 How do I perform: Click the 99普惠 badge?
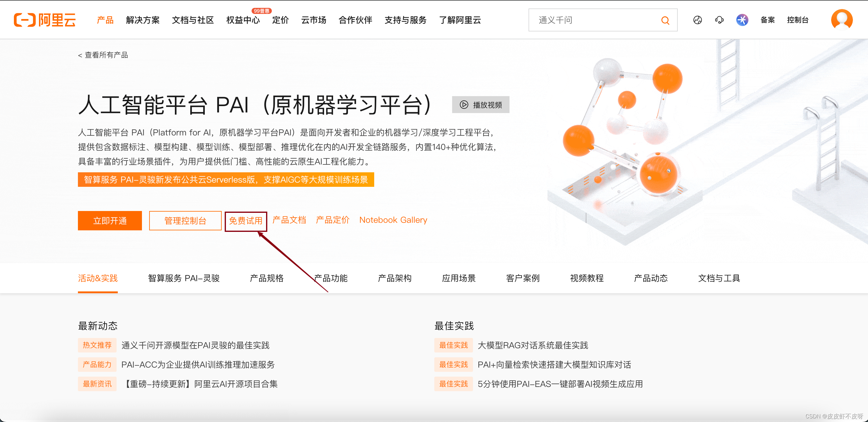(262, 11)
